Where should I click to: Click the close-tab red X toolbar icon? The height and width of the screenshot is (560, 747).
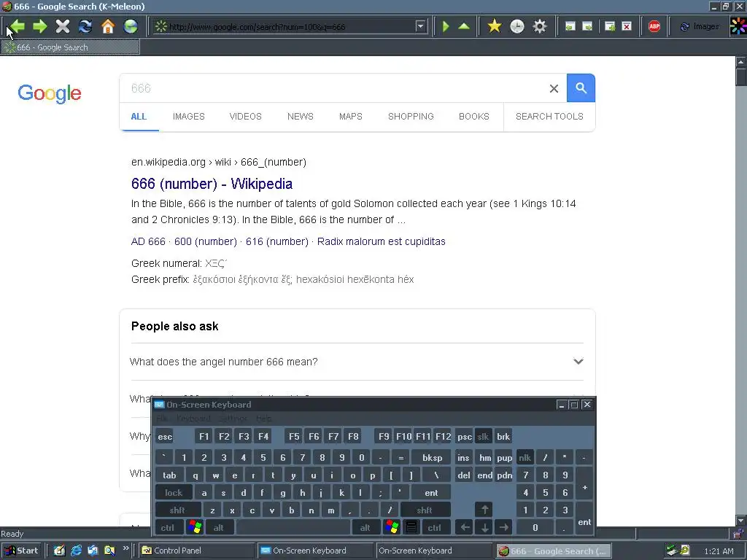[x=627, y=26]
